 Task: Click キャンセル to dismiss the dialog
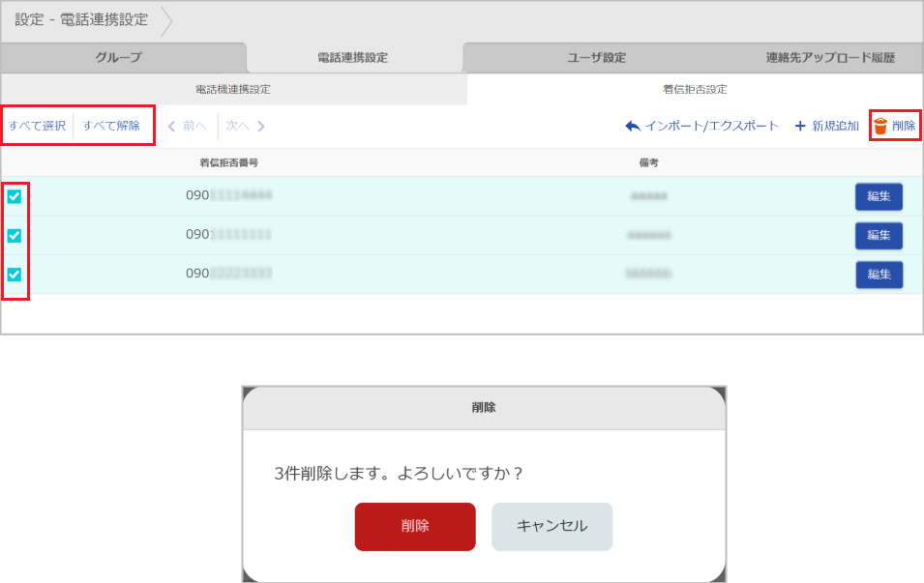(x=551, y=526)
